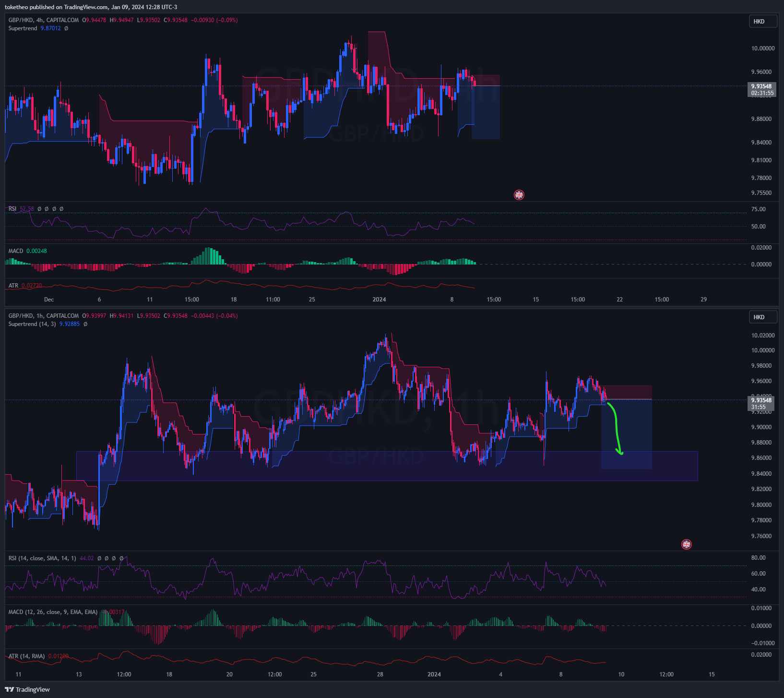Click the HKD currency button on the 1h chart
Viewport: 784px width, 698px height.
[x=763, y=317]
